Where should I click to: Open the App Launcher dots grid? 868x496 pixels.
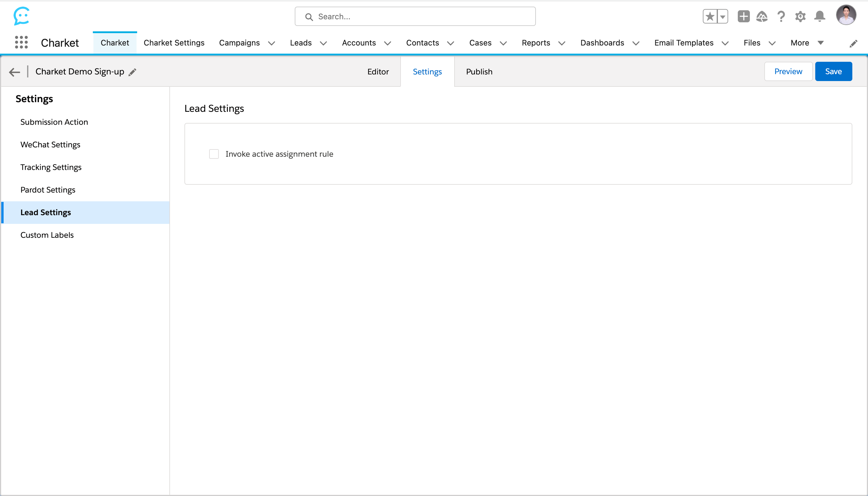click(x=21, y=42)
